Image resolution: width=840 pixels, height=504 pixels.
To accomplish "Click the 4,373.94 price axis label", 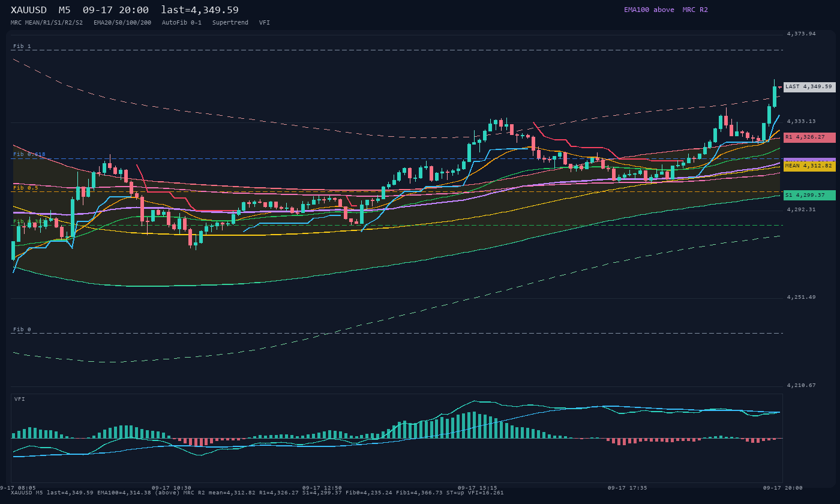I will [801, 34].
